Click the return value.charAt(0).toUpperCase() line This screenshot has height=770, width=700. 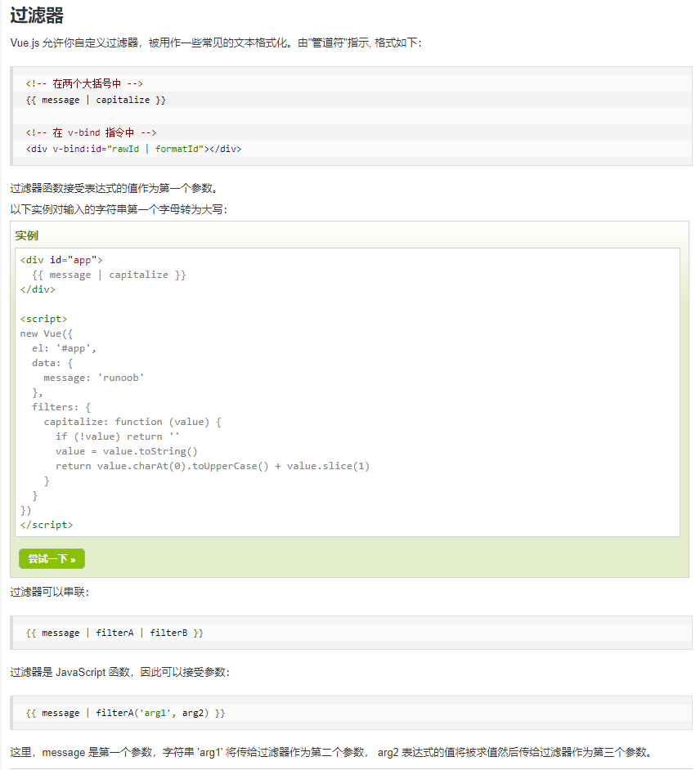tap(213, 466)
